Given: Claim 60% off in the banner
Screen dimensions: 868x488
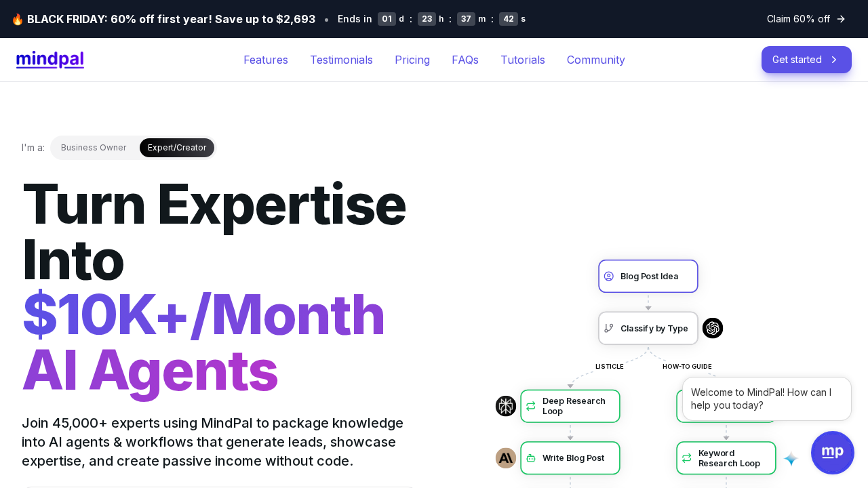Looking at the screenshot, I should (806, 19).
